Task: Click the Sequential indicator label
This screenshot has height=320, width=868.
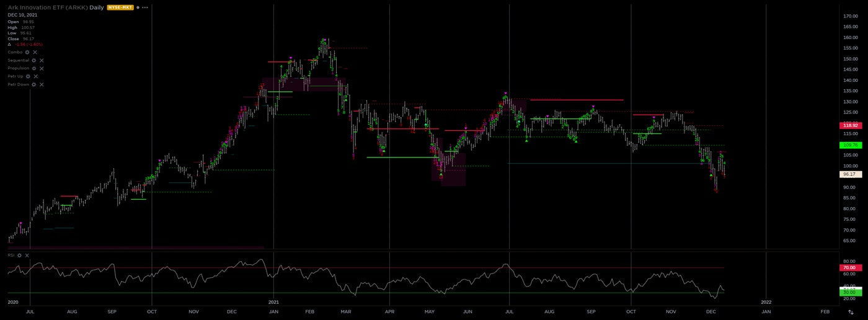Action: tap(19, 60)
